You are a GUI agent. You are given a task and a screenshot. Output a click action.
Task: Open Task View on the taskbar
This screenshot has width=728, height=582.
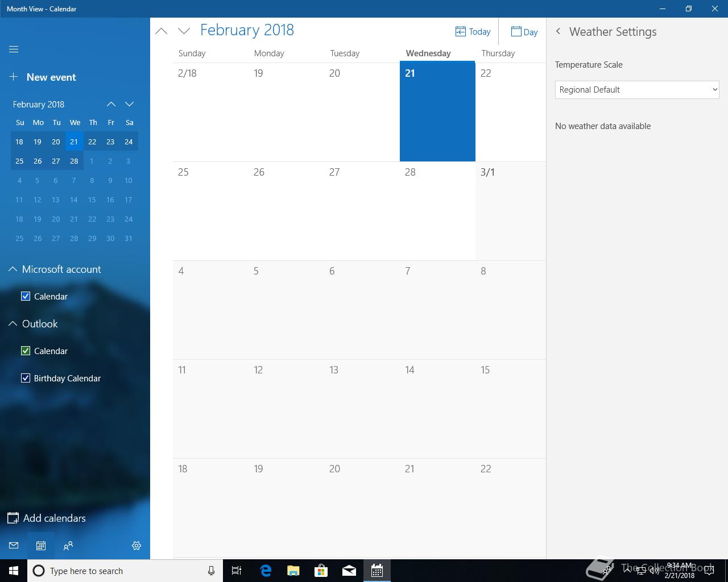point(237,571)
